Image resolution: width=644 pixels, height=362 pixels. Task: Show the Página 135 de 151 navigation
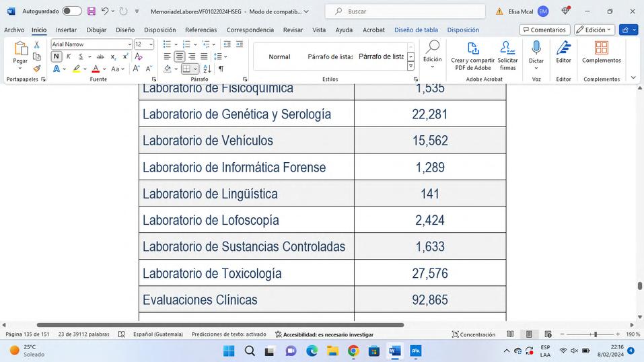(28, 334)
